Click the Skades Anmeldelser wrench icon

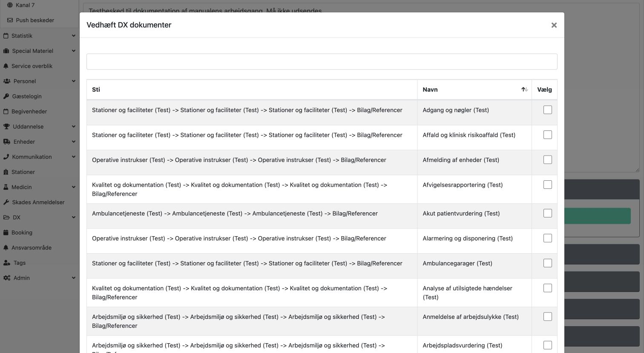coord(6,202)
